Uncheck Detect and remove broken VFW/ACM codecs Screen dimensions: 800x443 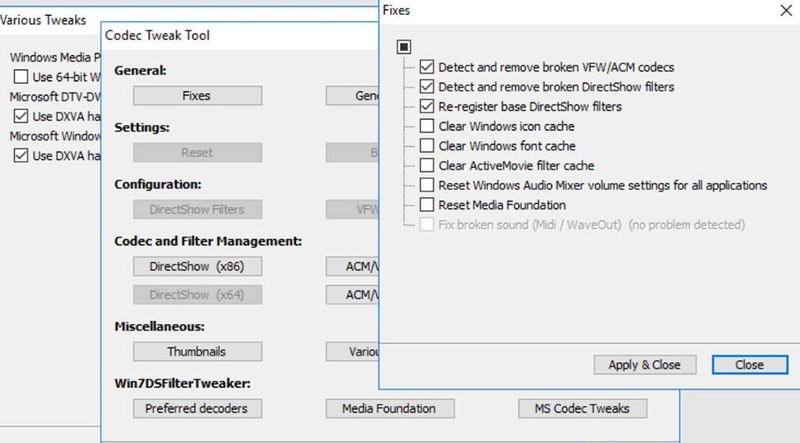coord(428,67)
